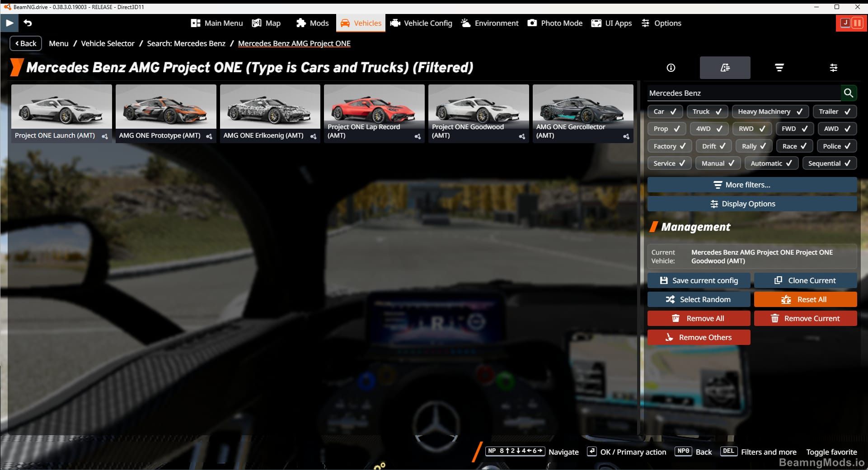Click the share icon on AMG ONE Prototype thumbnail
This screenshot has height=470, width=868.
(209, 136)
